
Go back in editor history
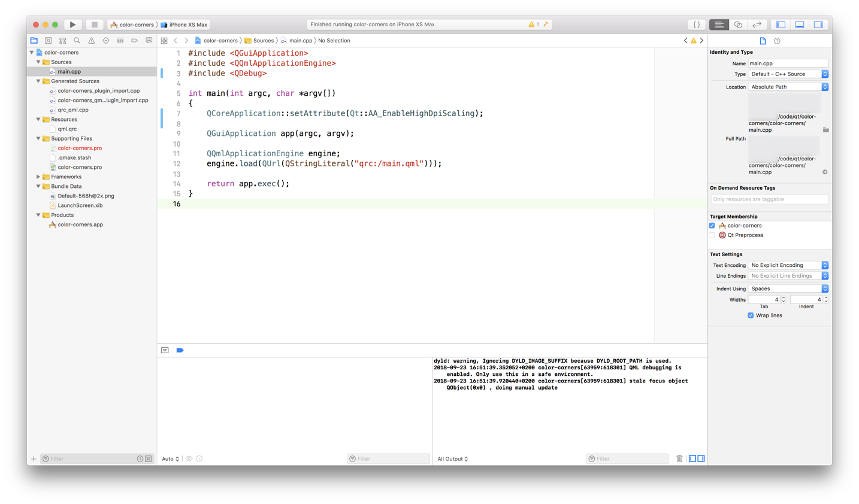point(176,41)
